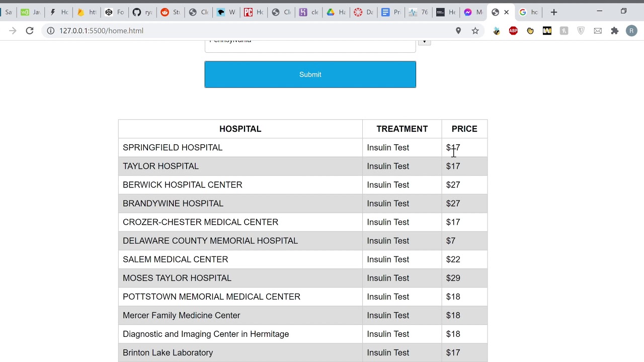Click the $27 price for Berwick Hospital
Image resolution: width=644 pixels, height=362 pixels.
[x=453, y=185]
